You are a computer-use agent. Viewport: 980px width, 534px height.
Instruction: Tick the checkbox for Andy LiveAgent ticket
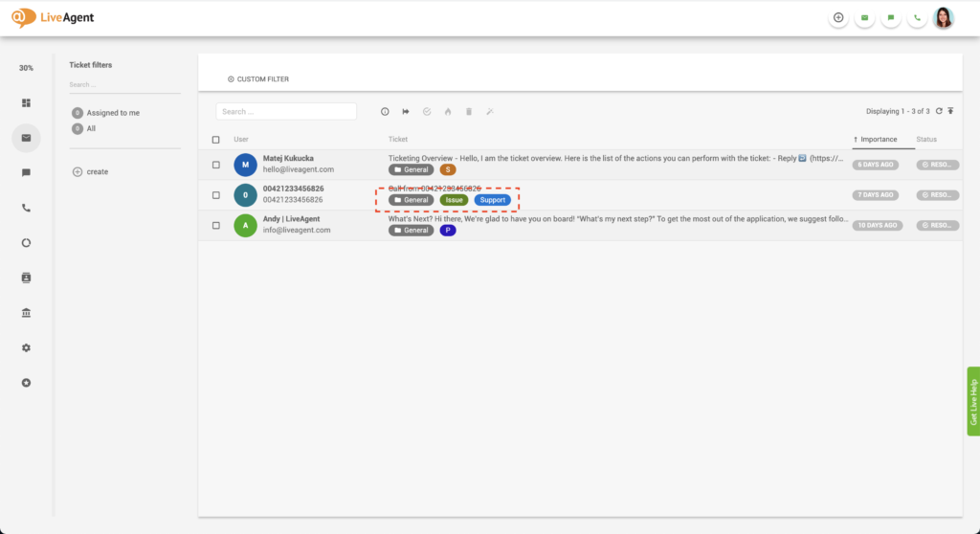point(215,225)
